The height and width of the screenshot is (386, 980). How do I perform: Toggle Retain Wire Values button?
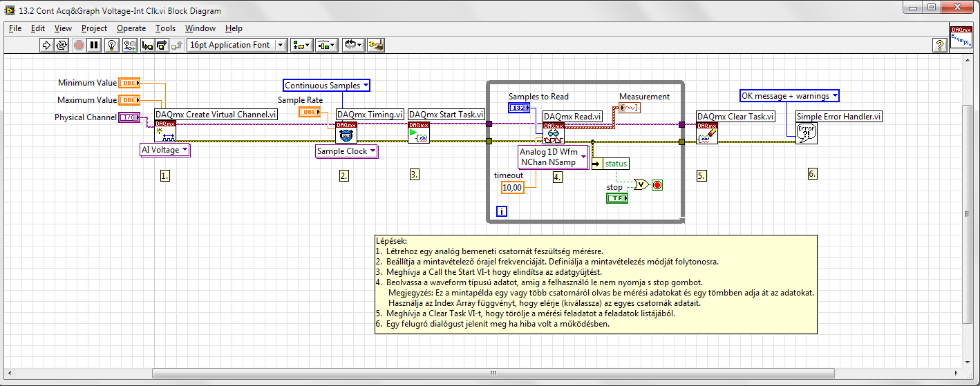click(129, 45)
